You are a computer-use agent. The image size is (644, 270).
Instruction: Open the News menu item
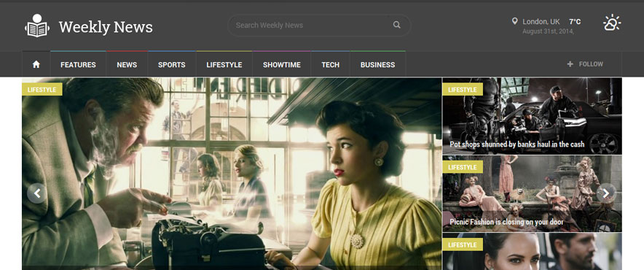coord(127,65)
